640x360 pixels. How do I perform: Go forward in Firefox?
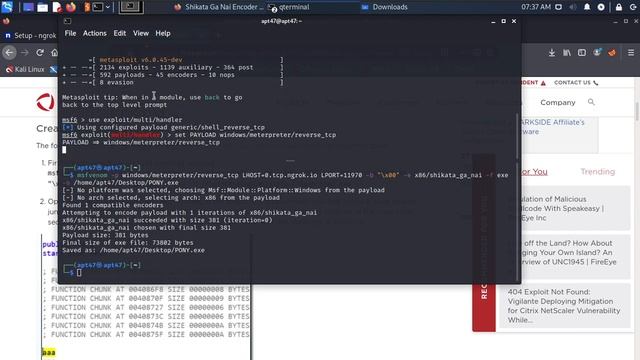tap(25, 52)
